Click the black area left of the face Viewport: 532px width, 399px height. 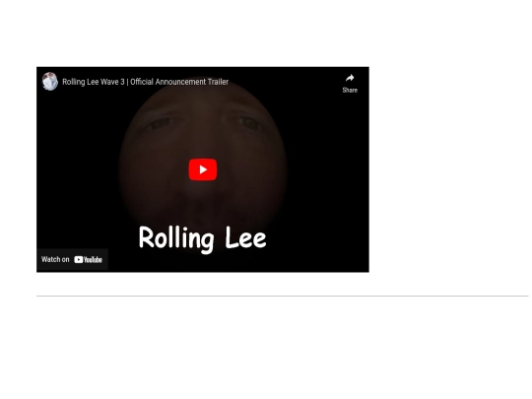point(78,163)
